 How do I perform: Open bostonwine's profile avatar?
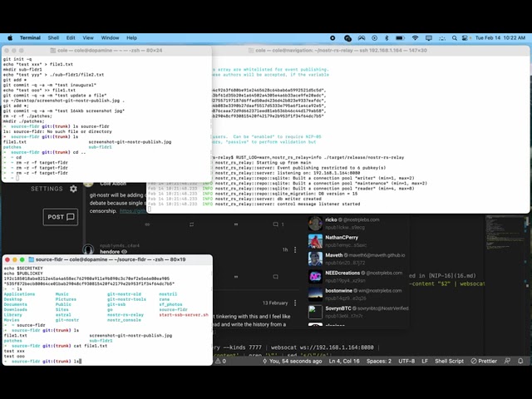tap(315, 294)
